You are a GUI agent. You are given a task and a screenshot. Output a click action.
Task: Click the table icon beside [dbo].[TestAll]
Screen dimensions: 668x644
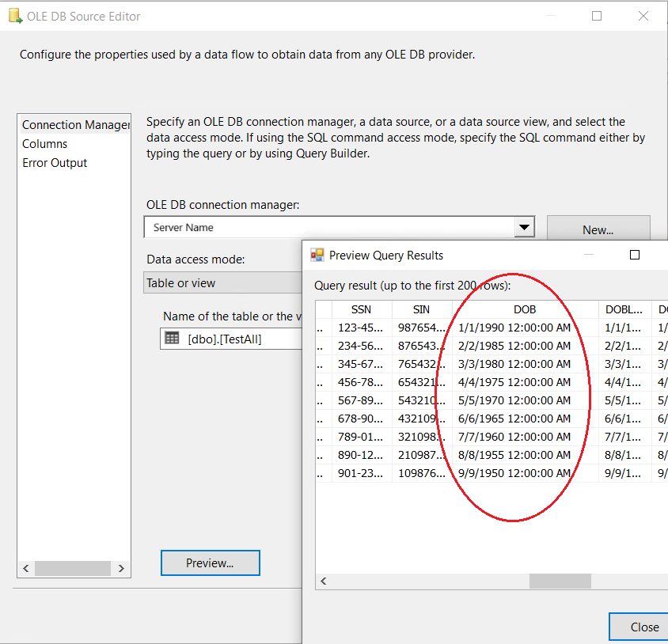pos(172,339)
